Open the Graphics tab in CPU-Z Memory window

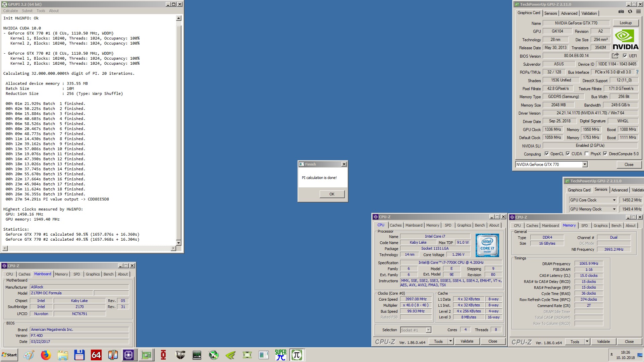click(x=600, y=226)
